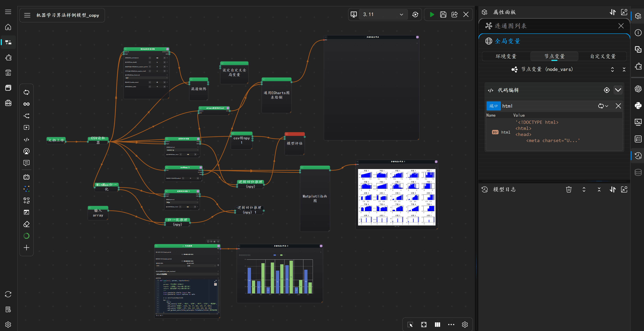The image size is (644, 331).
Task: Open the store icon in sidebar
Action: (x=8, y=73)
